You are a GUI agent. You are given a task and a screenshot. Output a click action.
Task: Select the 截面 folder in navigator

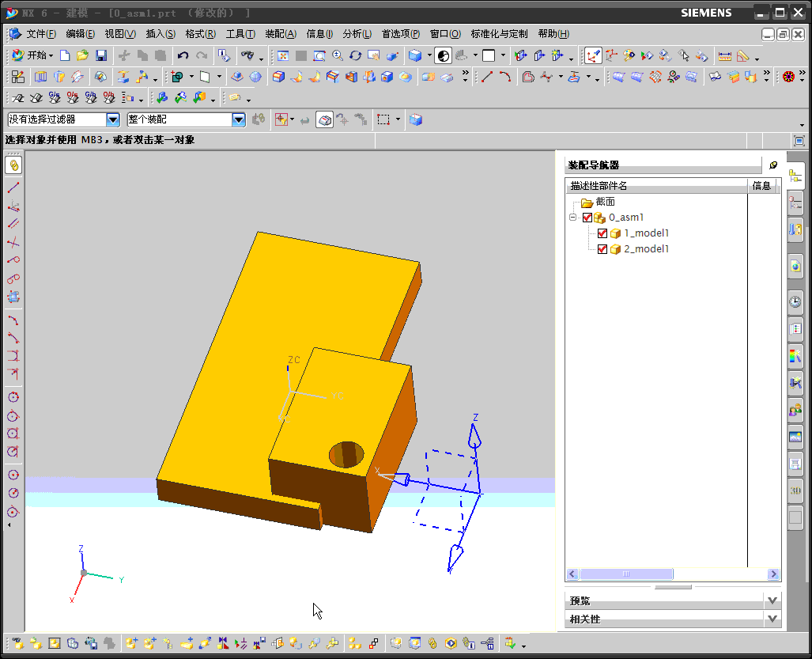click(x=605, y=202)
